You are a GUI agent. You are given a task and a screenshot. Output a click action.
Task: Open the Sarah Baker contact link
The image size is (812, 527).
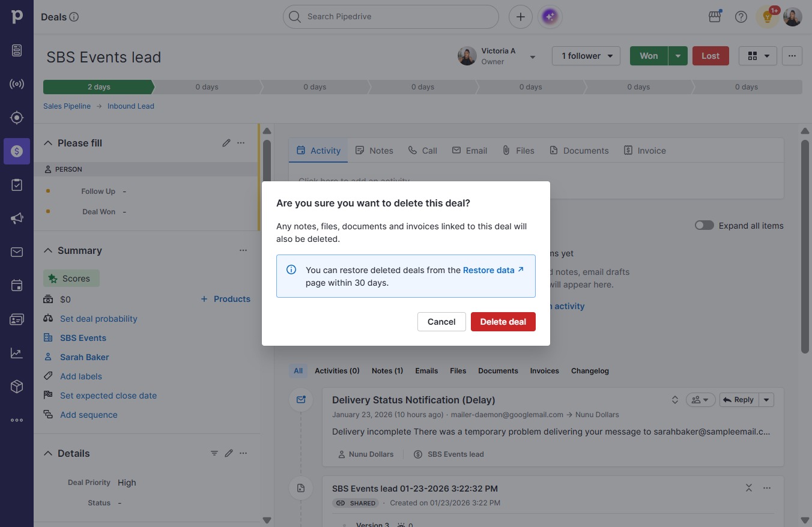point(85,357)
